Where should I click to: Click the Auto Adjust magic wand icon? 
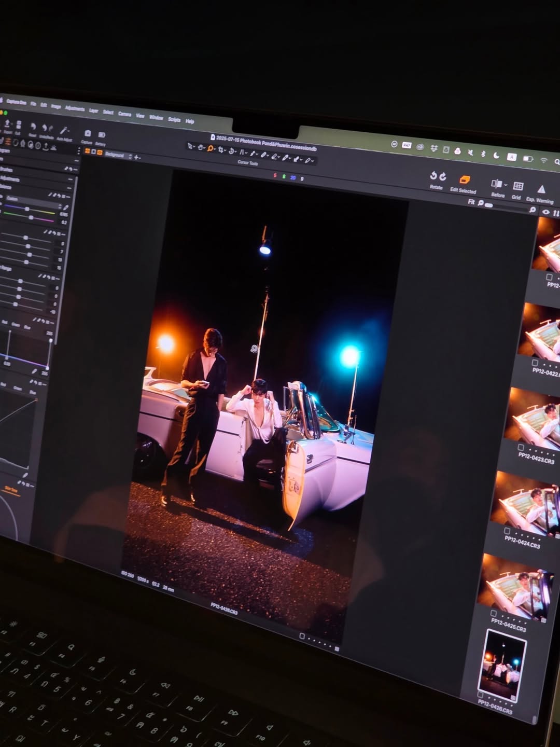click(64, 130)
